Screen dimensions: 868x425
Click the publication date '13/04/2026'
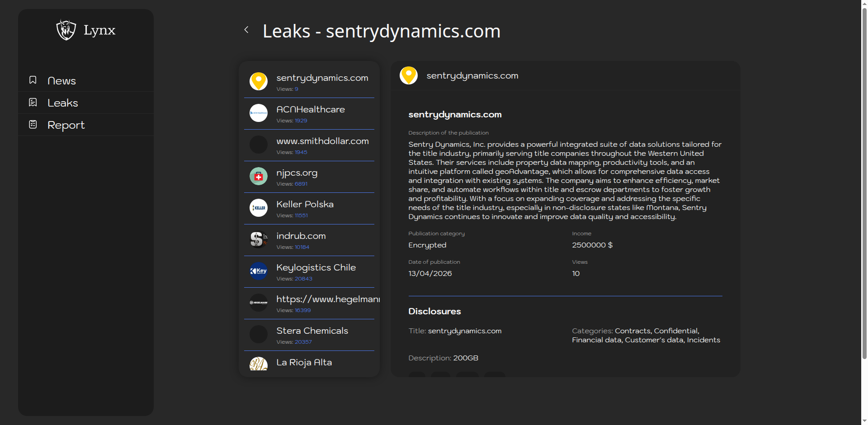click(430, 273)
